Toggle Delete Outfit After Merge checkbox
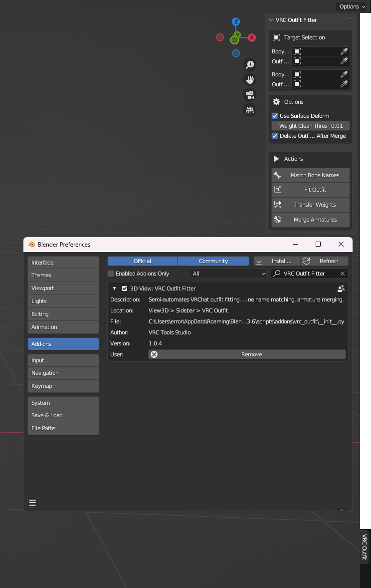 pos(275,136)
